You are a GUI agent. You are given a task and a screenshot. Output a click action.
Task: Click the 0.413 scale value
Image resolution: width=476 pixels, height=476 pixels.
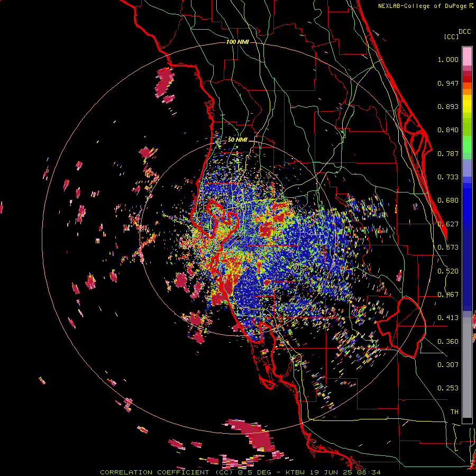448,318
